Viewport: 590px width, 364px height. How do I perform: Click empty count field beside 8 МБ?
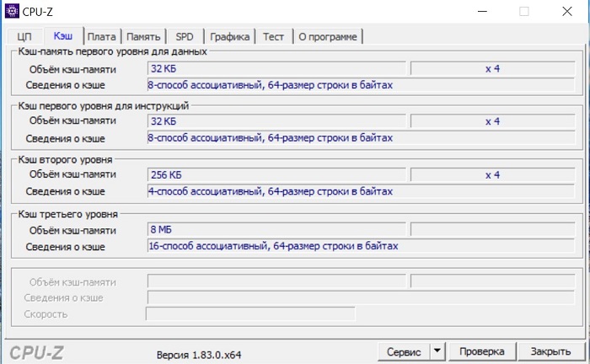[492, 229]
